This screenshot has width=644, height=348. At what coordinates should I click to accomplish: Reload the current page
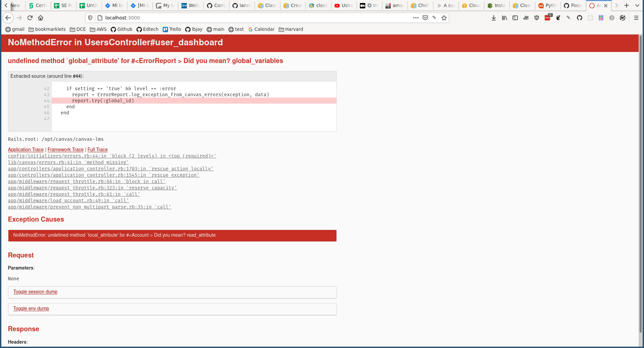[x=30, y=18]
